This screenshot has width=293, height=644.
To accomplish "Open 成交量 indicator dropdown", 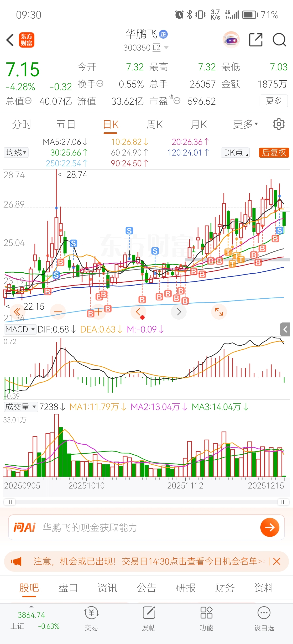I will point(21,407).
